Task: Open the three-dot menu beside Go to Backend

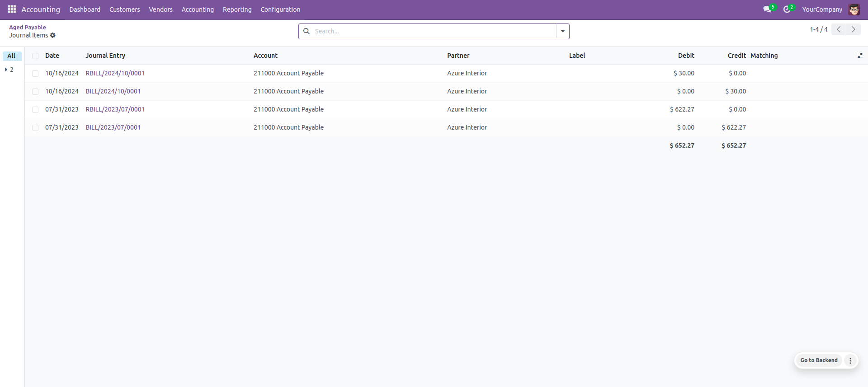Action: pos(850,360)
